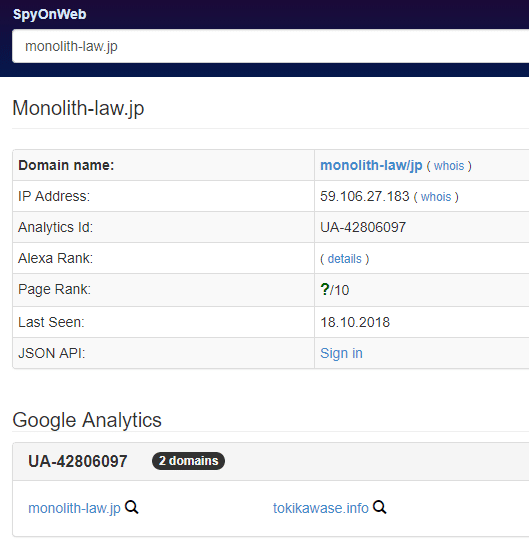Open whois for the domain name

coord(449,166)
